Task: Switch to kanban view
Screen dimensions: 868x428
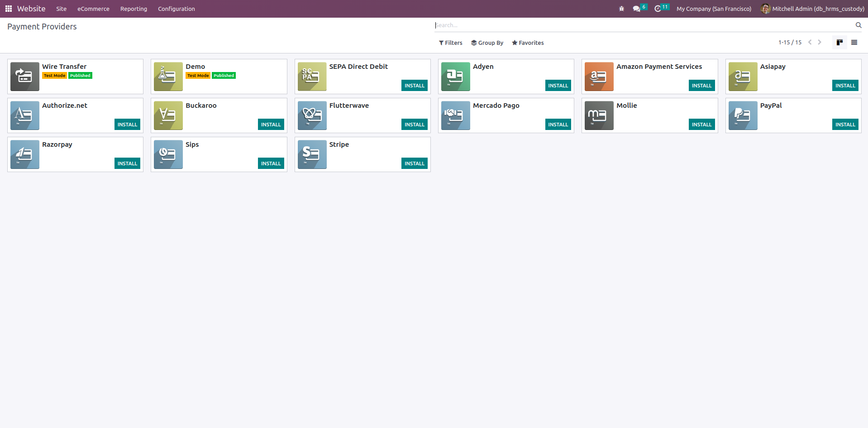Action: (839, 43)
